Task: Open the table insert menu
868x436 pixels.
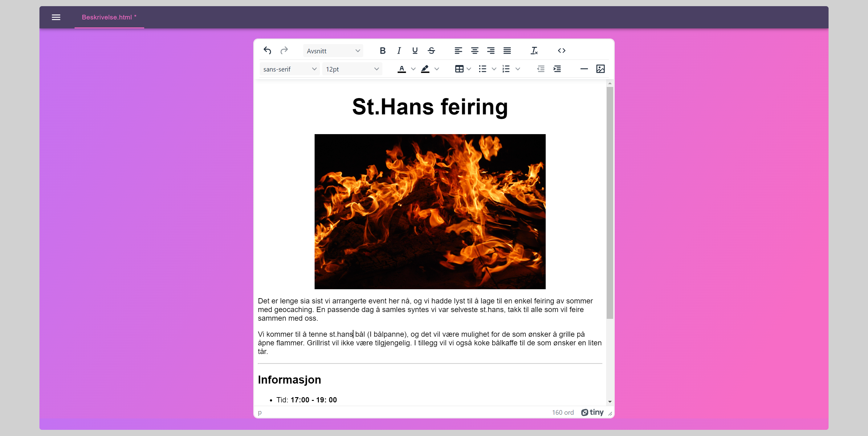Action: (x=463, y=69)
